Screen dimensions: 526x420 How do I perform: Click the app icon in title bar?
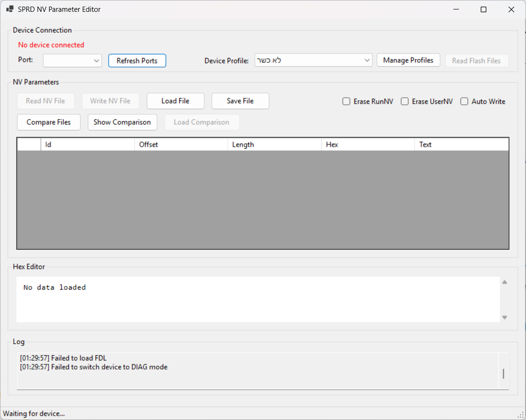tap(10, 9)
